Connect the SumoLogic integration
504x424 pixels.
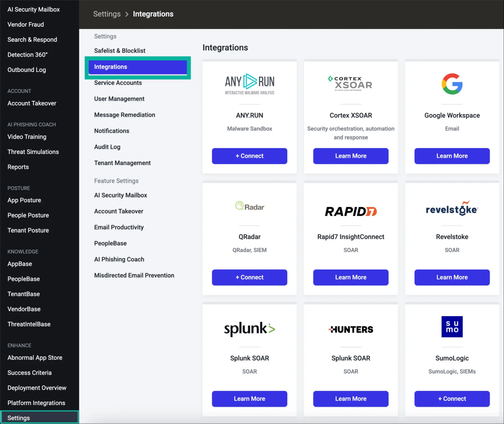click(x=452, y=399)
